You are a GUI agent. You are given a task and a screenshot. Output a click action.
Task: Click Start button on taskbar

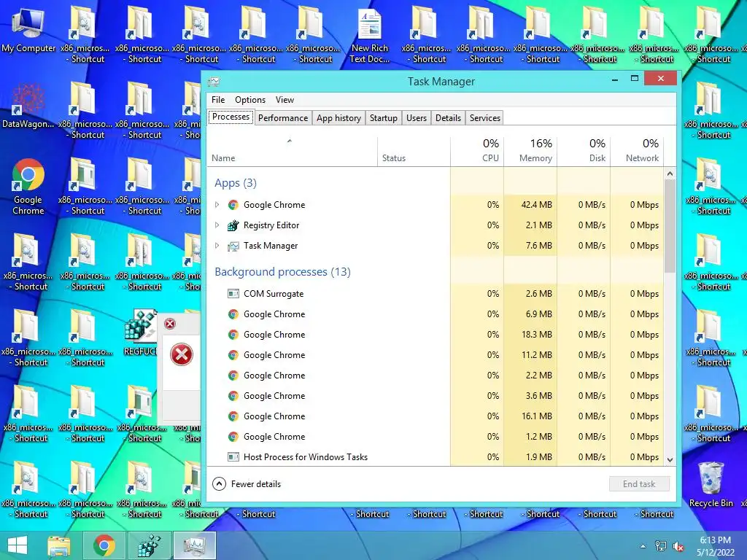pos(18,545)
